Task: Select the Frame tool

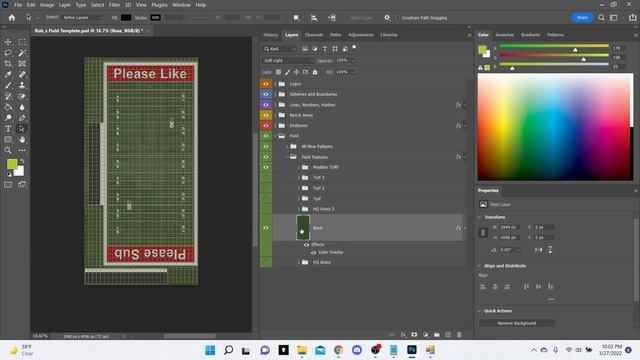Action: 22,64
